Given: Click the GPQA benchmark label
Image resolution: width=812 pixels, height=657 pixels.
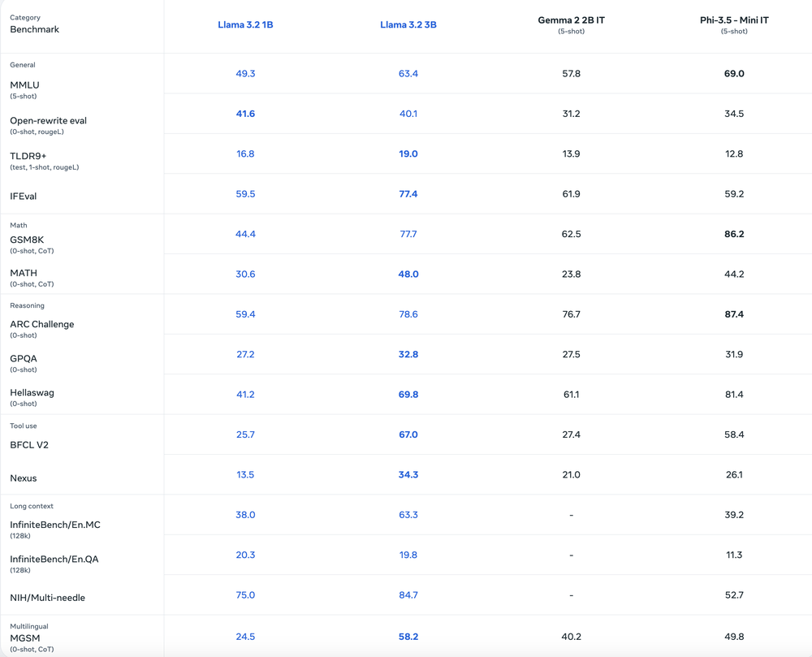Looking at the screenshot, I should click(24, 358).
